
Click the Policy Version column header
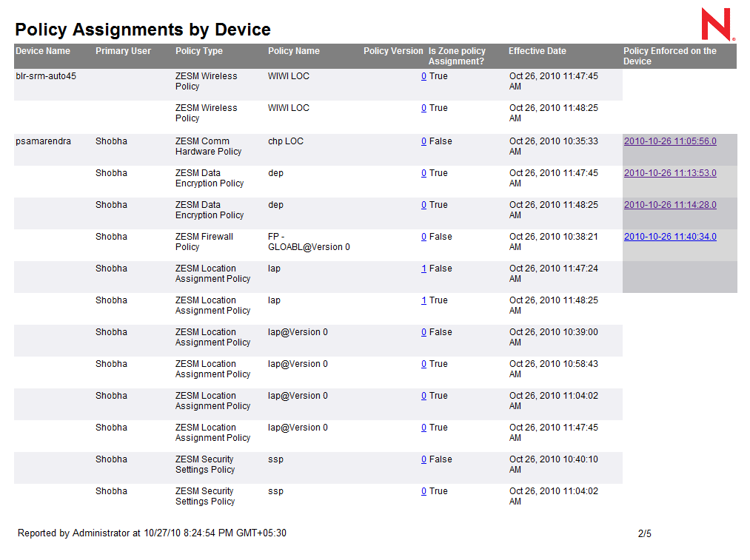point(393,51)
